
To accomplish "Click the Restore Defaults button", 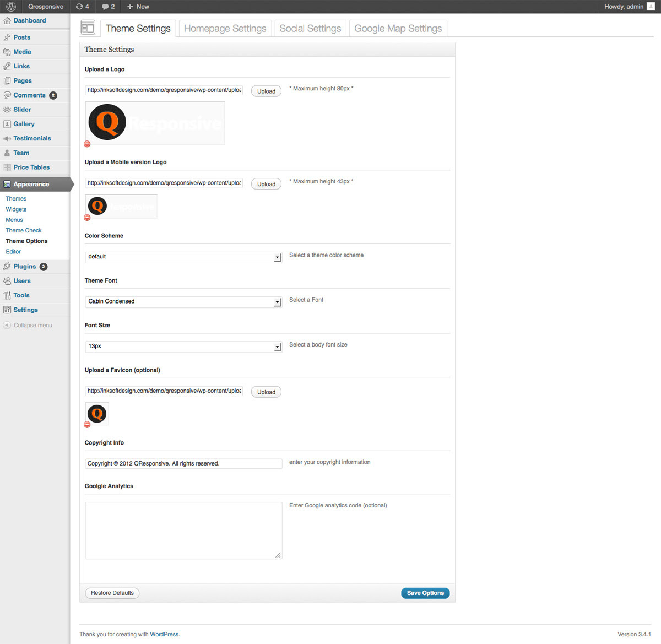I will click(112, 593).
